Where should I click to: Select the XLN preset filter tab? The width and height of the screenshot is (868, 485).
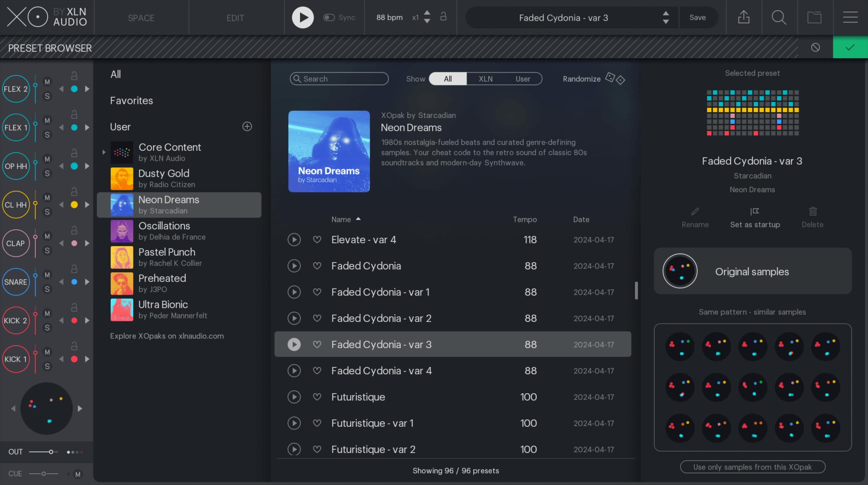pos(485,78)
